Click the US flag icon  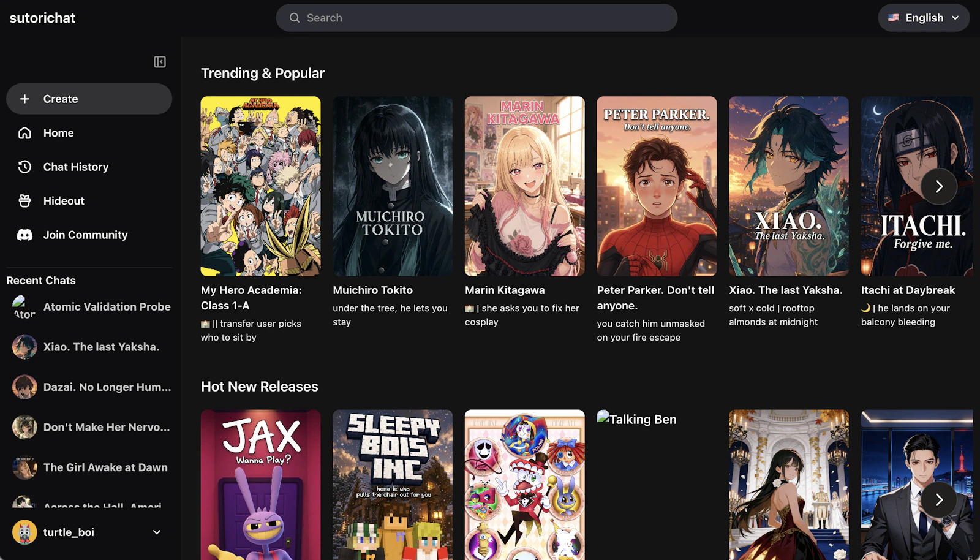click(894, 18)
